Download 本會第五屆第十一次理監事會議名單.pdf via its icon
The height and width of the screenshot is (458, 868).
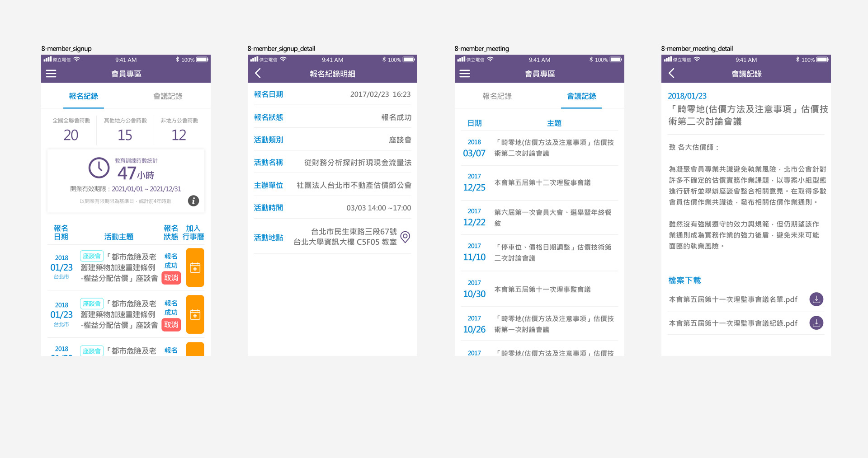[x=816, y=299]
